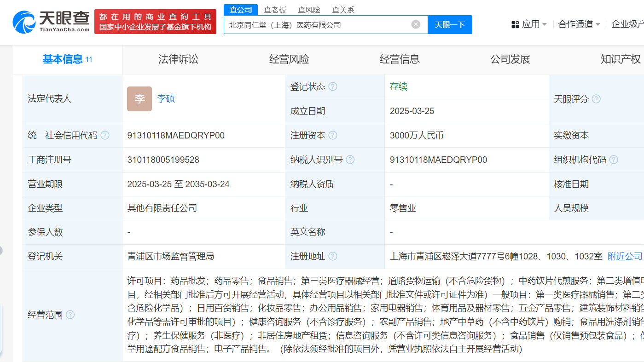Open the 法律诉讼 tab
The image size is (644, 362).
tap(178, 59)
